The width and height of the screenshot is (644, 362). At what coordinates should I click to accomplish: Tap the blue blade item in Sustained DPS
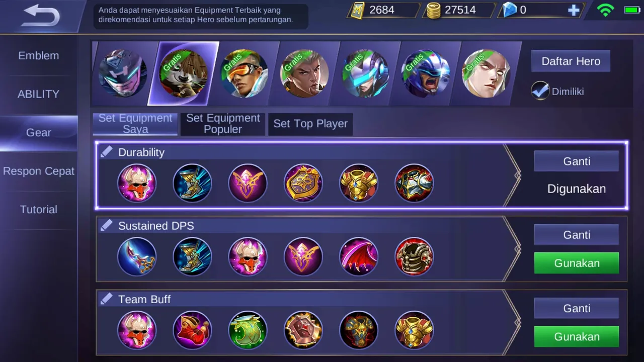coord(137,256)
